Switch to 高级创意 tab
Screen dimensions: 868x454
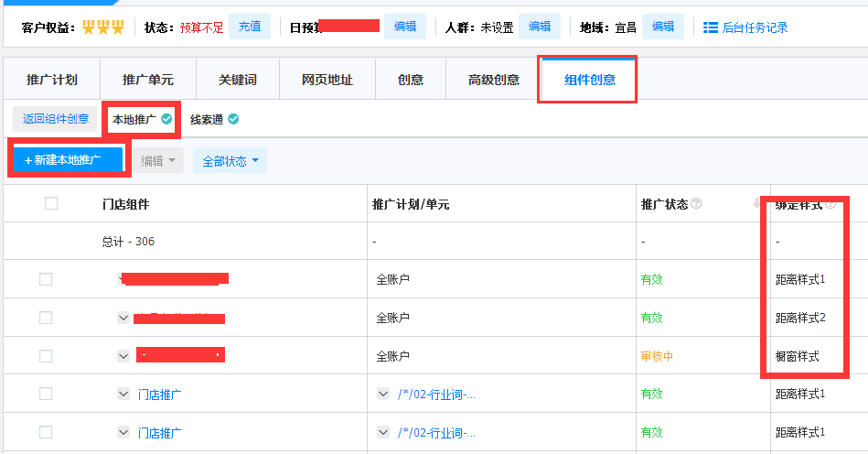493,80
